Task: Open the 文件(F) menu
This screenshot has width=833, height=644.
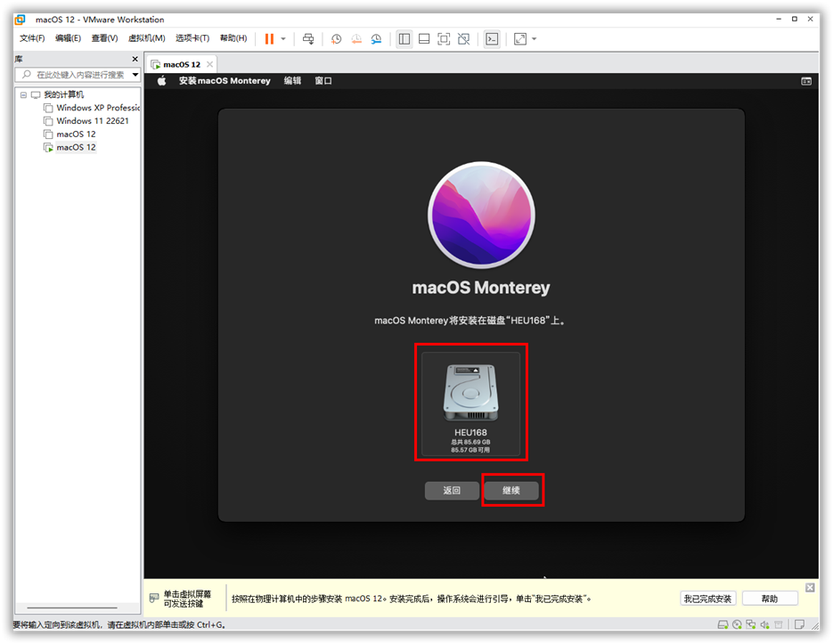Action: click(32, 38)
